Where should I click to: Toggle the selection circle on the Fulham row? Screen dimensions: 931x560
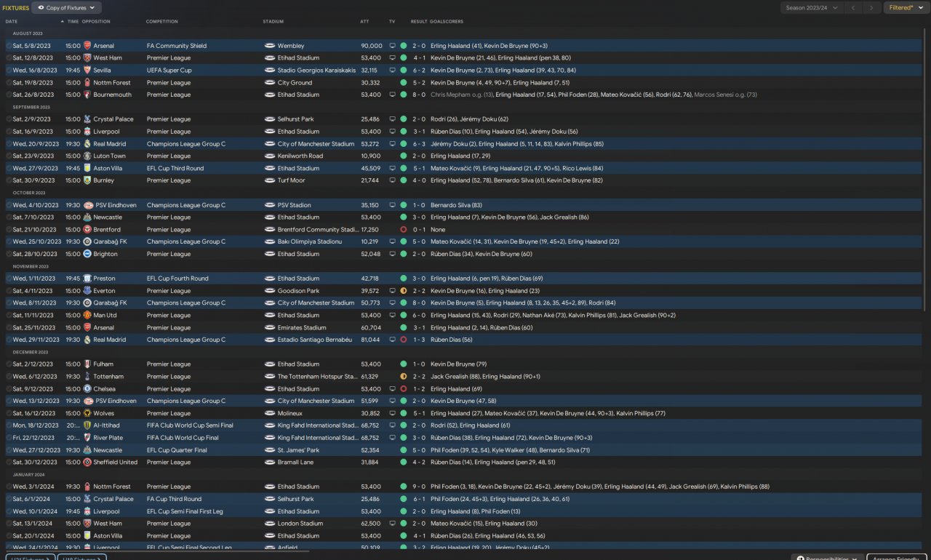pos(9,364)
